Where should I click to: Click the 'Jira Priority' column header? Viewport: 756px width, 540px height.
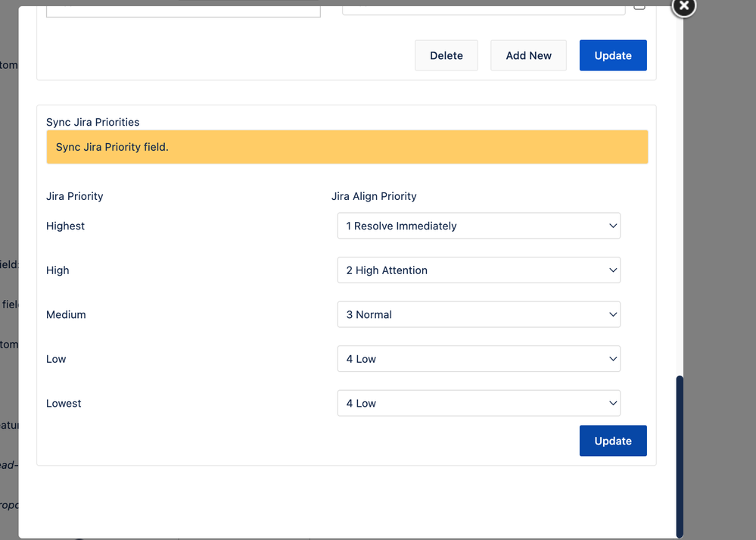(x=75, y=196)
